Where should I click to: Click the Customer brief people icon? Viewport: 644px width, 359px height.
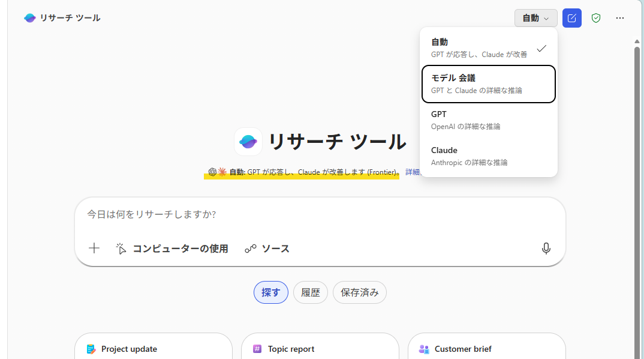[424, 349]
